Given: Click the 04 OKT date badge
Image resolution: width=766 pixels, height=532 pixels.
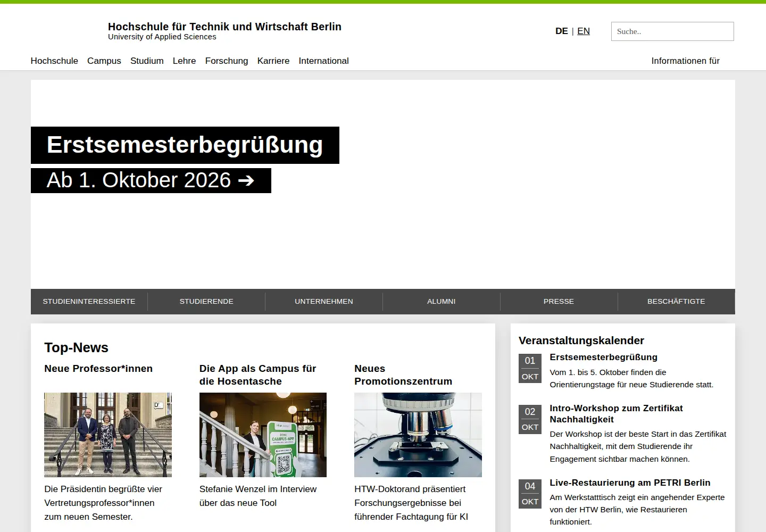Looking at the screenshot, I should [530, 494].
